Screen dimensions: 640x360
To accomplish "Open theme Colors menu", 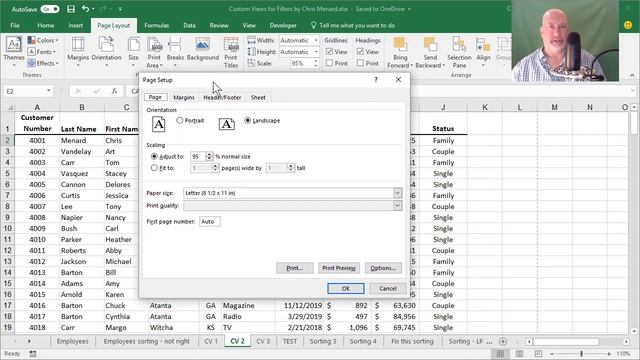I will coord(43,40).
